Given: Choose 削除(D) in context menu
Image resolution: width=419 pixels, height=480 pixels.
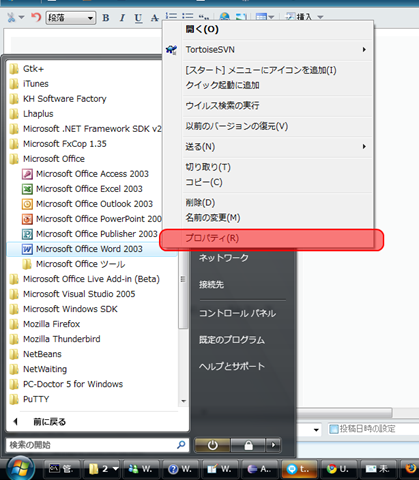Looking at the screenshot, I should pyautogui.click(x=200, y=203).
